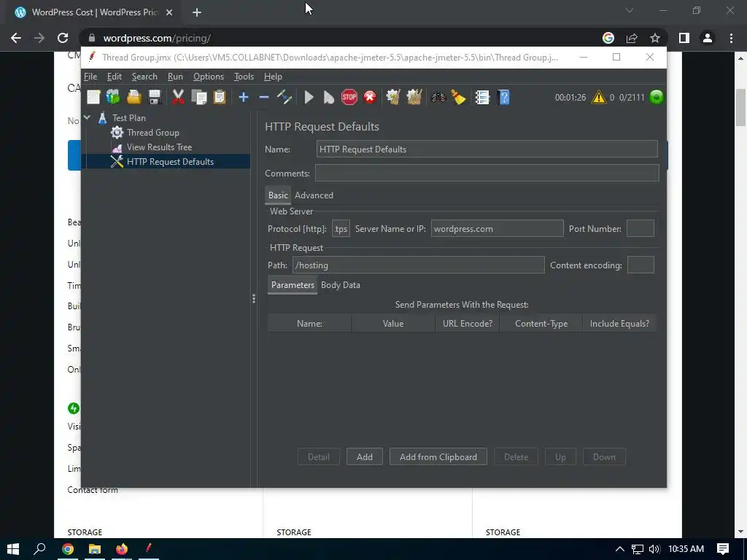This screenshot has height=560, width=747.
Task: Switch to the Advanced tab
Action: 314,195
